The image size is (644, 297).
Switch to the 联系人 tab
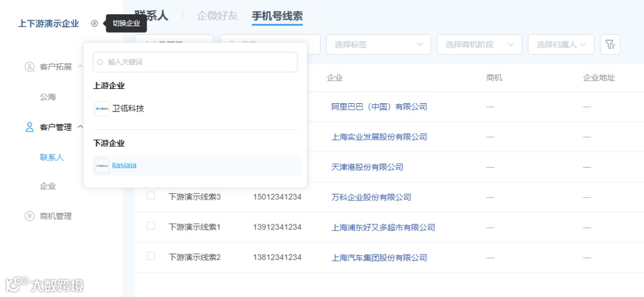(x=151, y=15)
